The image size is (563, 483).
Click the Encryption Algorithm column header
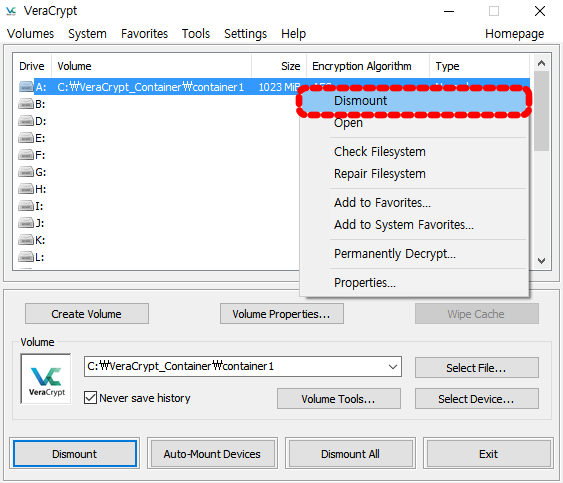(368, 66)
